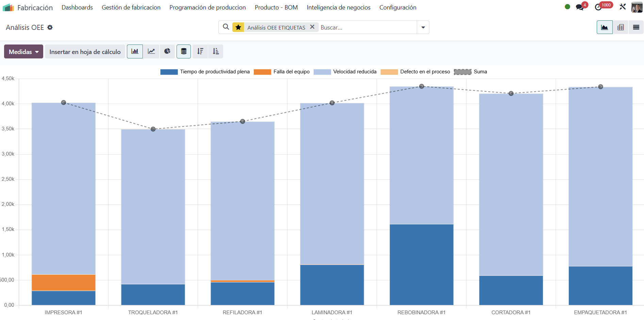Sort bars in descending order
This screenshot has width=644, height=320.
(200, 51)
